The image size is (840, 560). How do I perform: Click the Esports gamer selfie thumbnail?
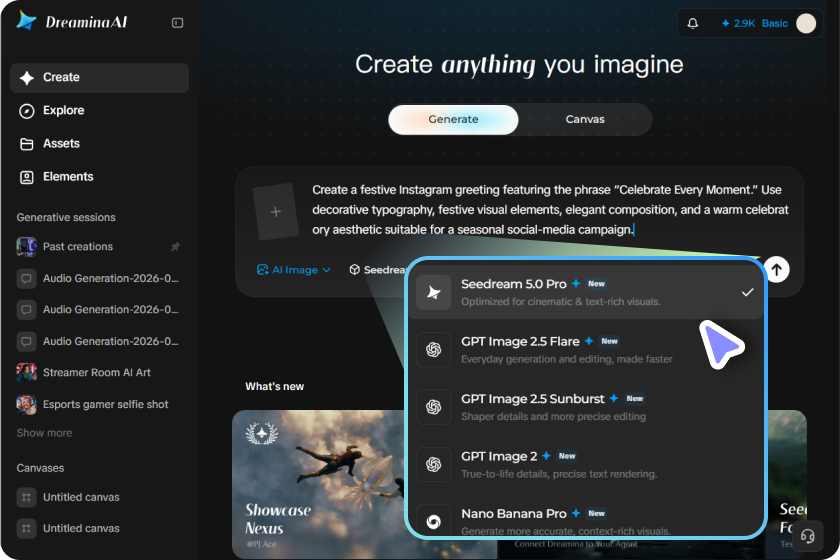(x=26, y=404)
